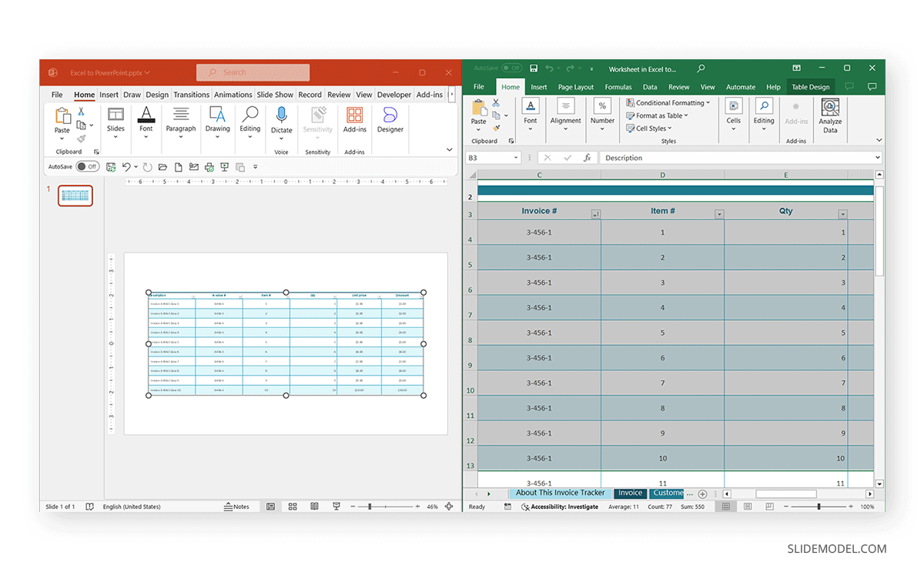Screen dimensions: 924x572
Task: Expand Excel formula bar chevron
Action: coord(877,158)
